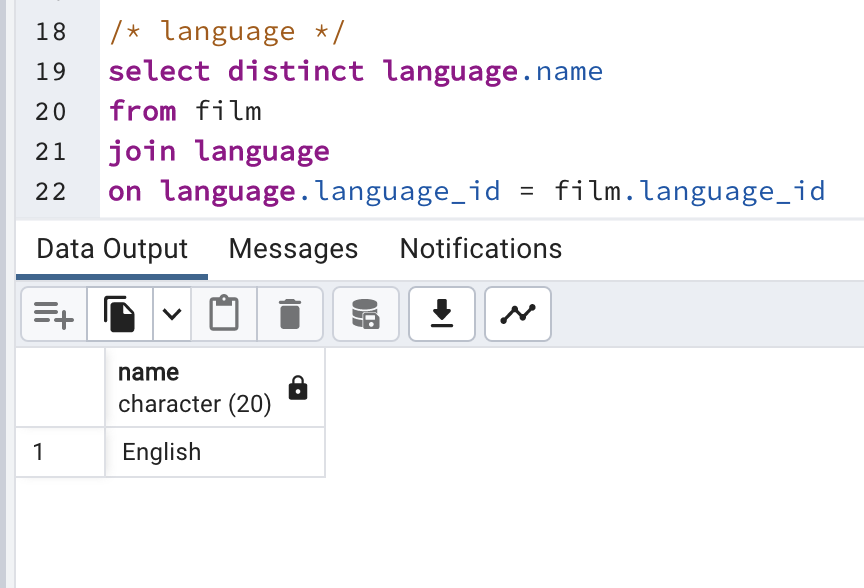Click the Copy icon in results toolbar
Screen dimensions: 864x588
tap(120, 315)
